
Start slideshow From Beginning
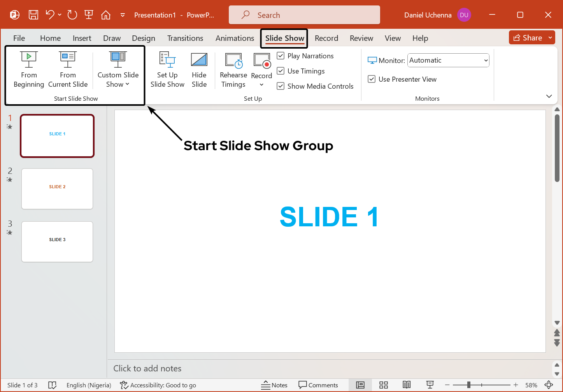[28, 69]
